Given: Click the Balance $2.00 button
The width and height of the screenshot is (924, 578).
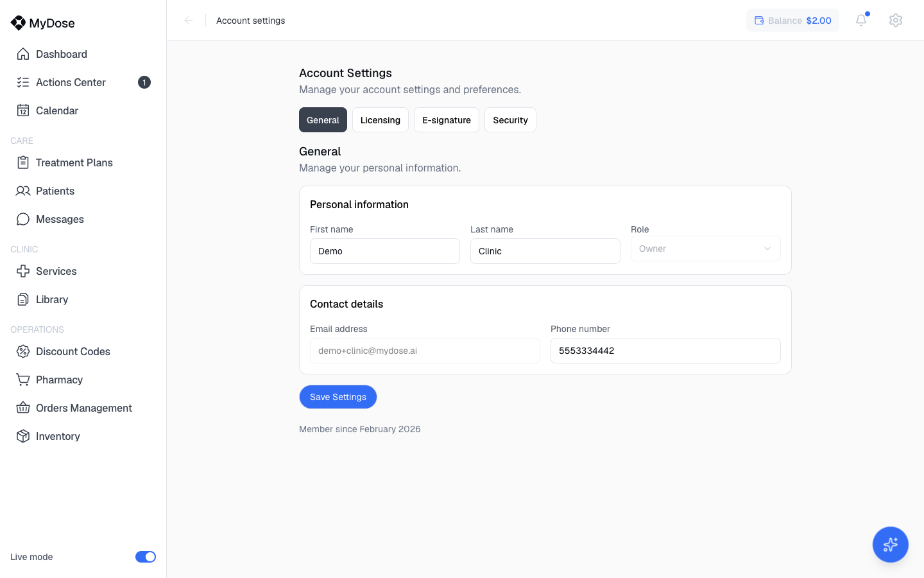Looking at the screenshot, I should point(793,21).
